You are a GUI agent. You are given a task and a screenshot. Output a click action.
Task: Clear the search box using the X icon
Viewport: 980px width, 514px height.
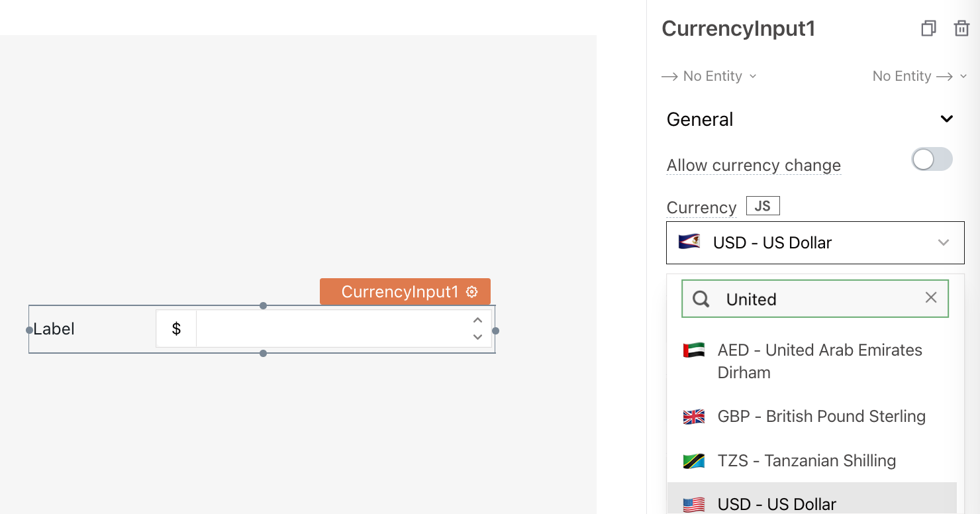coord(932,298)
